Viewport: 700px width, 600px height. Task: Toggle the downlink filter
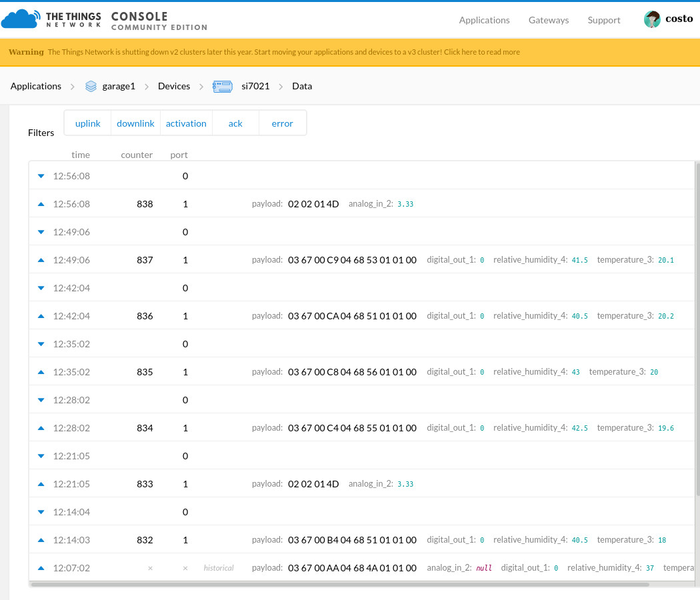135,123
